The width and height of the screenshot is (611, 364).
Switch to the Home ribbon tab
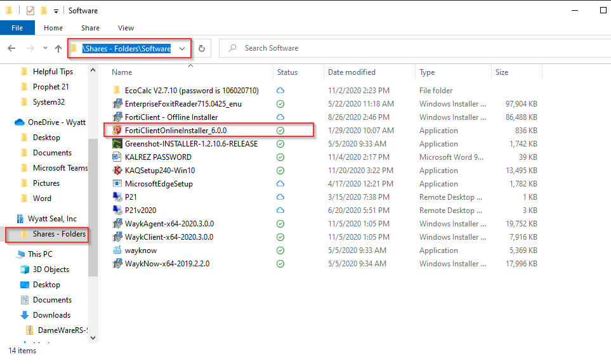(53, 28)
